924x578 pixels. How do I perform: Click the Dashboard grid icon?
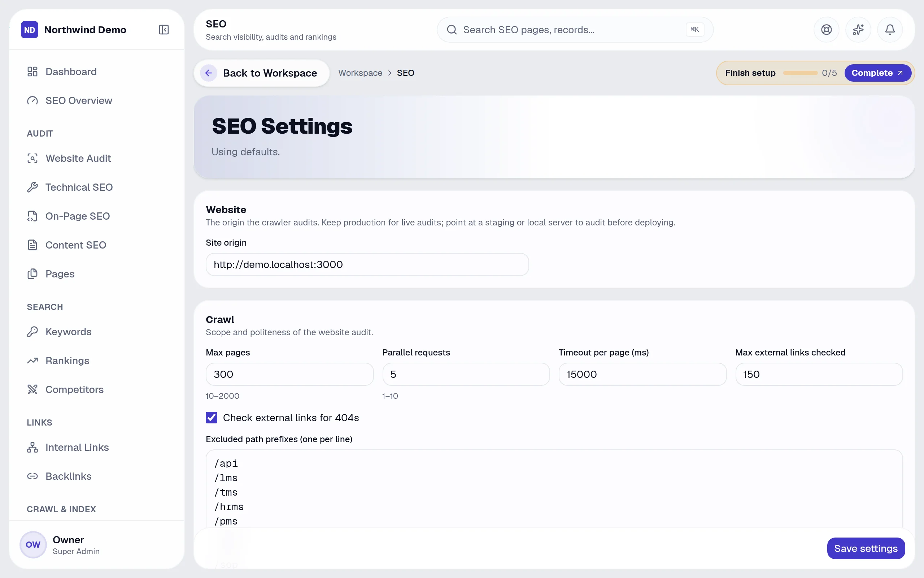pyautogui.click(x=32, y=72)
